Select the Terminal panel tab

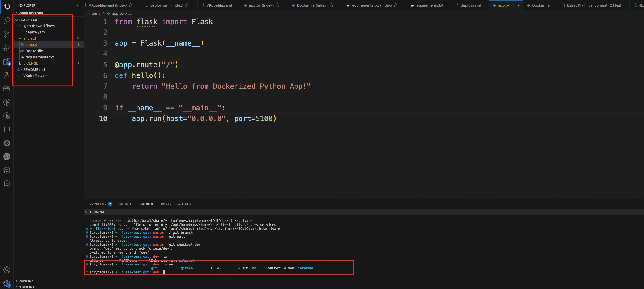(146, 204)
